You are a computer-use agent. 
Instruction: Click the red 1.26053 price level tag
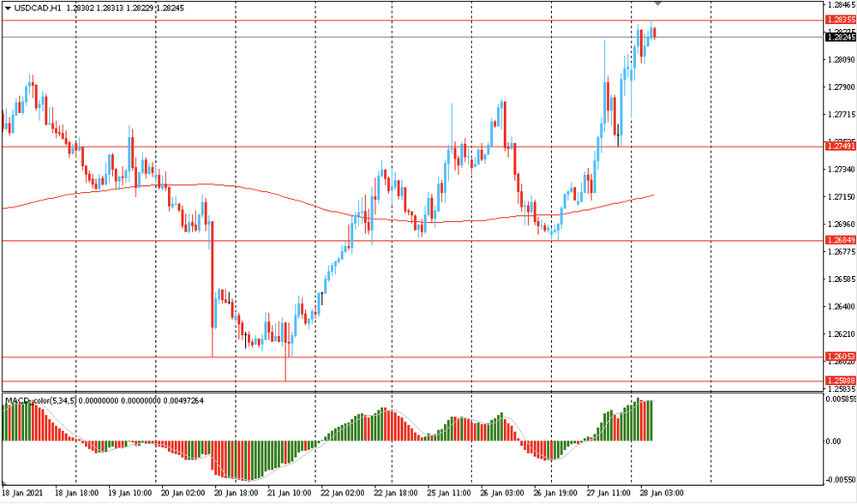840,357
